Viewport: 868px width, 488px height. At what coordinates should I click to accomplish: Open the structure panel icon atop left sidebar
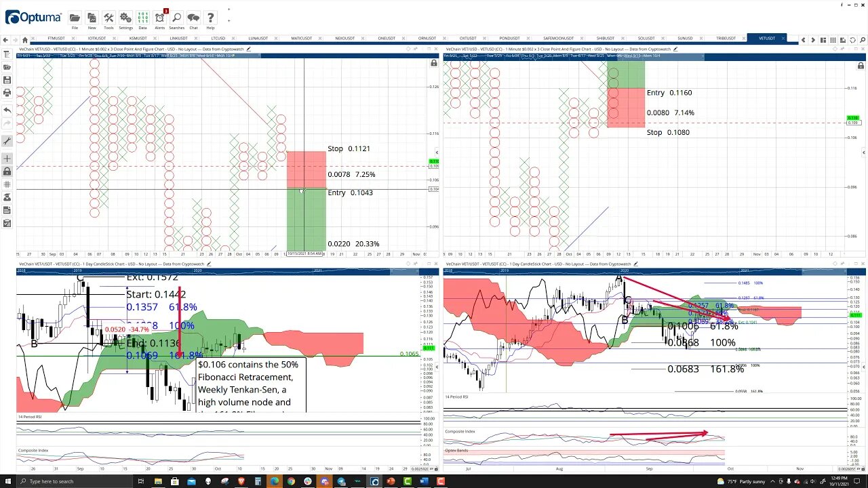point(7,54)
